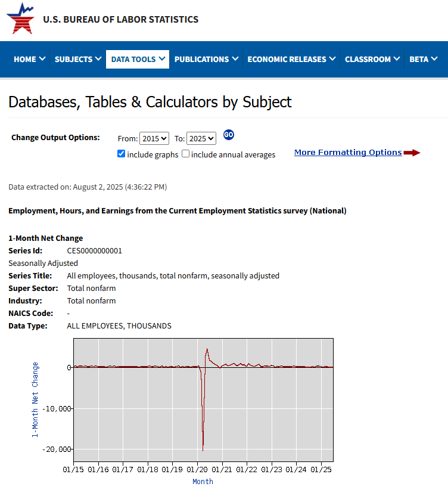Open the PUBLICATIONS menu

tap(206, 59)
